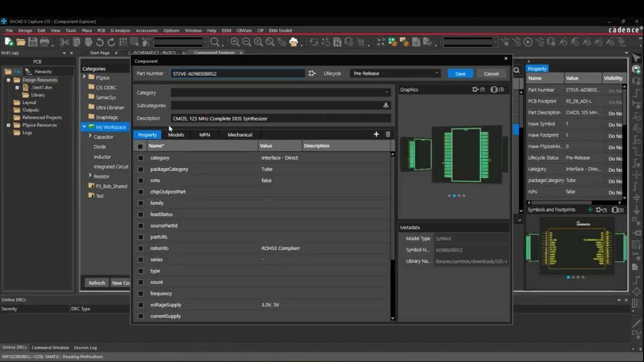Open the SI Analysis menu
This screenshot has width=644, height=362.
pyautogui.click(x=120, y=31)
